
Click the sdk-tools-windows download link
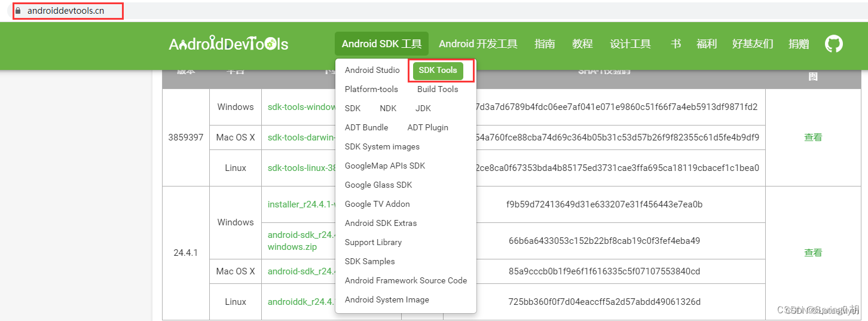click(x=301, y=107)
